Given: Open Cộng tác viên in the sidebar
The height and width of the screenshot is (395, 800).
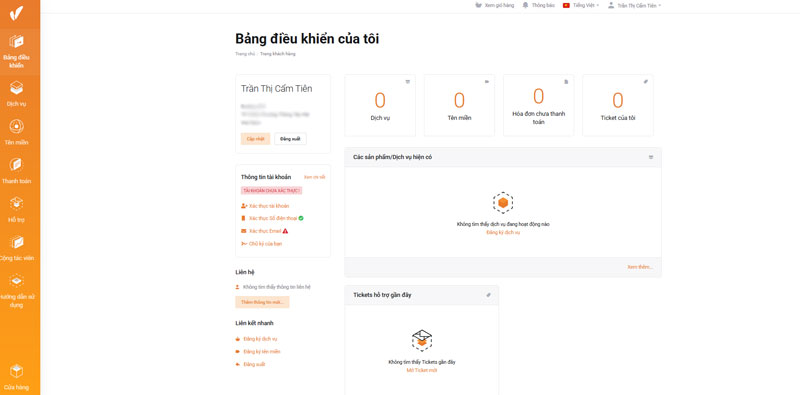Looking at the screenshot, I should 17,249.
